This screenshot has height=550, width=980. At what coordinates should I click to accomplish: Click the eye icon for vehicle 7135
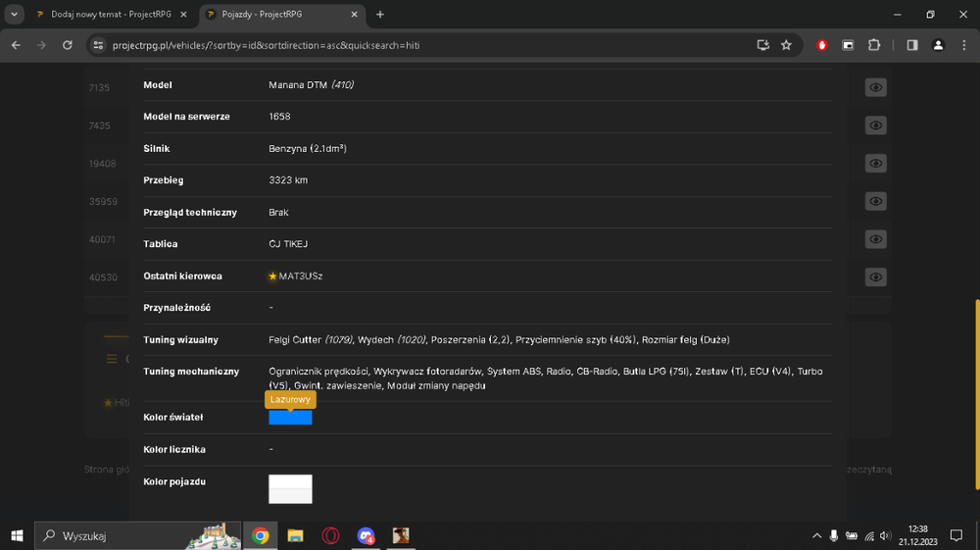coord(875,87)
